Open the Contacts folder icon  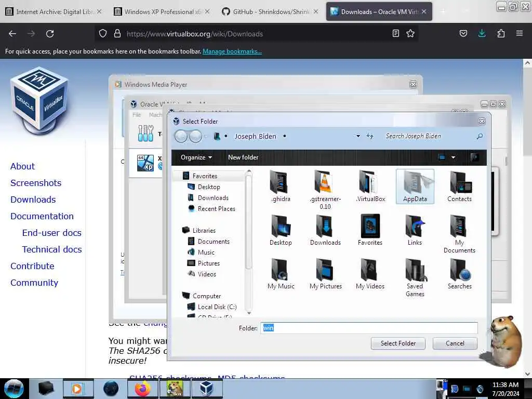pos(459,187)
